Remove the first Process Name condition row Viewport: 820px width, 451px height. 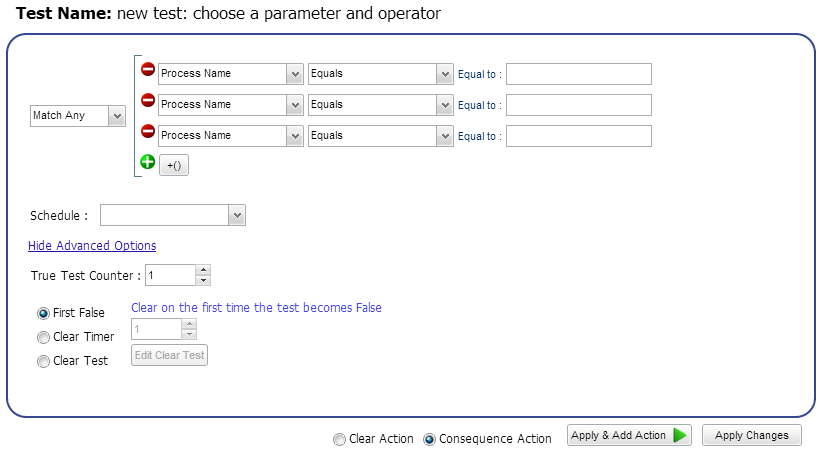click(147, 70)
